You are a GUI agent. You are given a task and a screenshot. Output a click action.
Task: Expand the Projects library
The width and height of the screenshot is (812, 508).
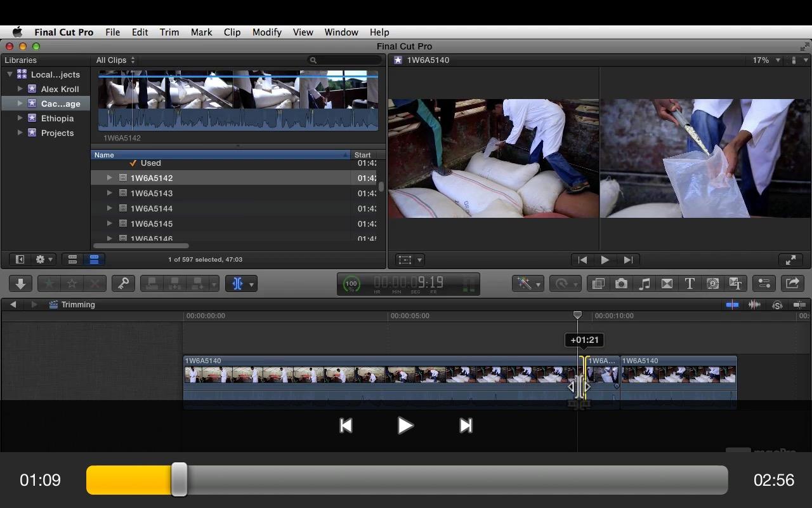pyautogui.click(x=20, y=133)
